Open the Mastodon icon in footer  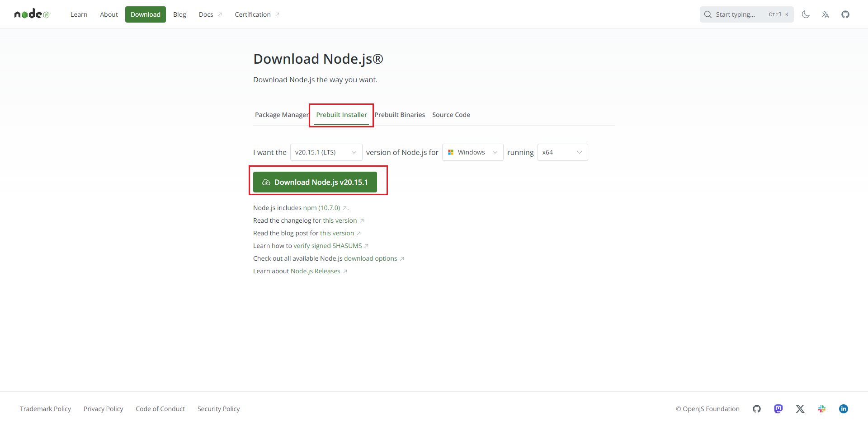tap(778, 409)
